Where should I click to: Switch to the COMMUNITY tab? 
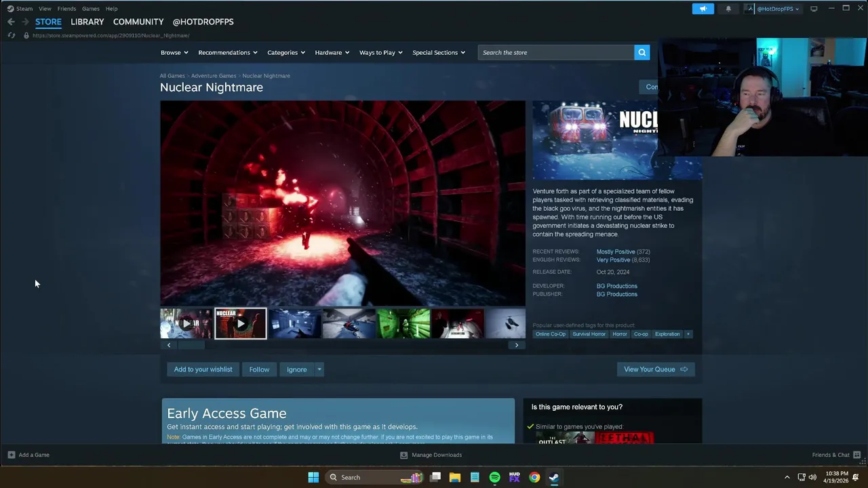coord(138,22)
